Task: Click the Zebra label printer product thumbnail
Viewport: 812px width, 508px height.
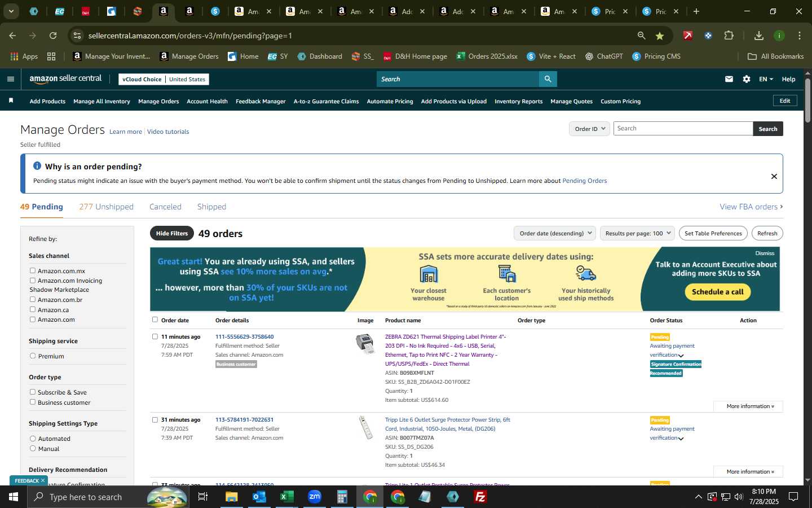Action: (x=365, y=343)
